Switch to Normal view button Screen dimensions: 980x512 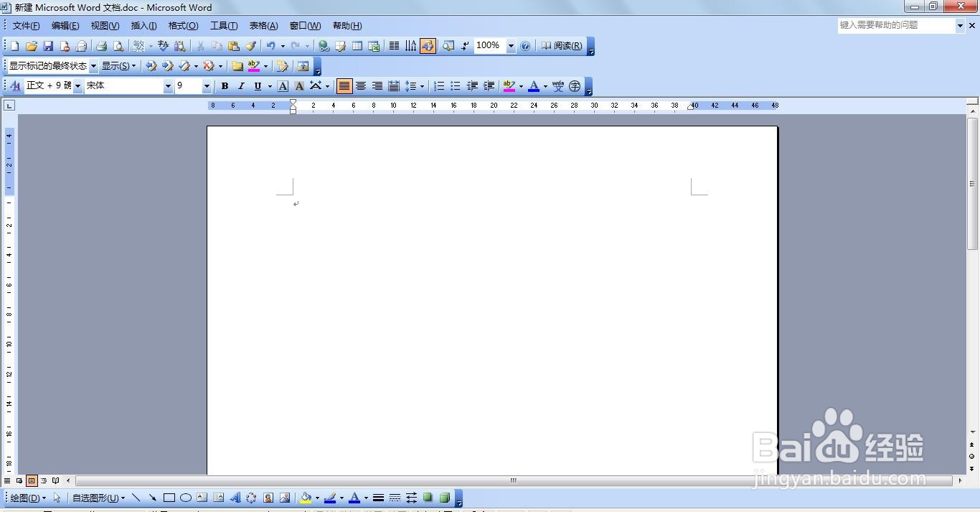click(x=7, y=480)
